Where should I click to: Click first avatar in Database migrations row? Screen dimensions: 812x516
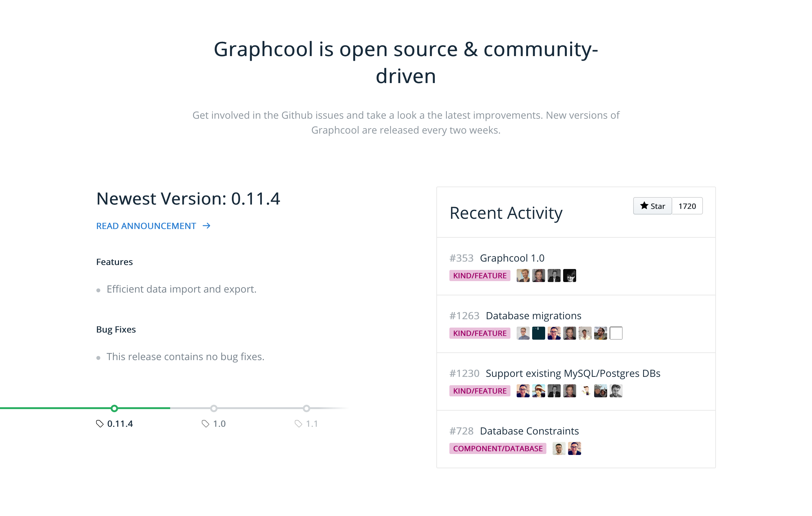523,333
